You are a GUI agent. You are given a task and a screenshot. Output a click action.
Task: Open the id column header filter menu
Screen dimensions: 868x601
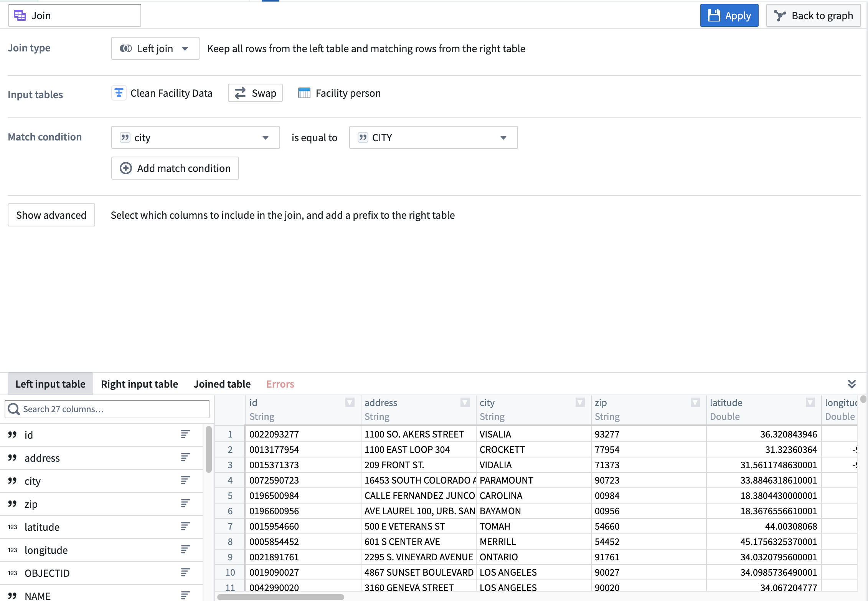(350, 403)
